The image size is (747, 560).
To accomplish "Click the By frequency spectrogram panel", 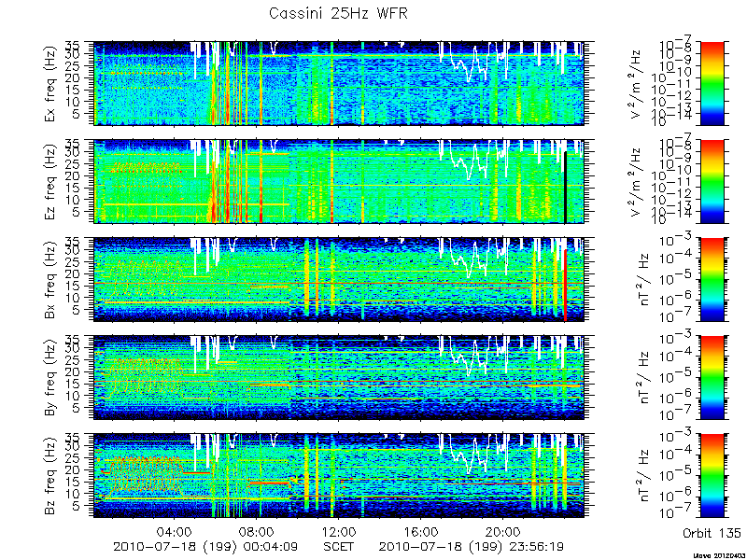I will (x=338, y=378).
